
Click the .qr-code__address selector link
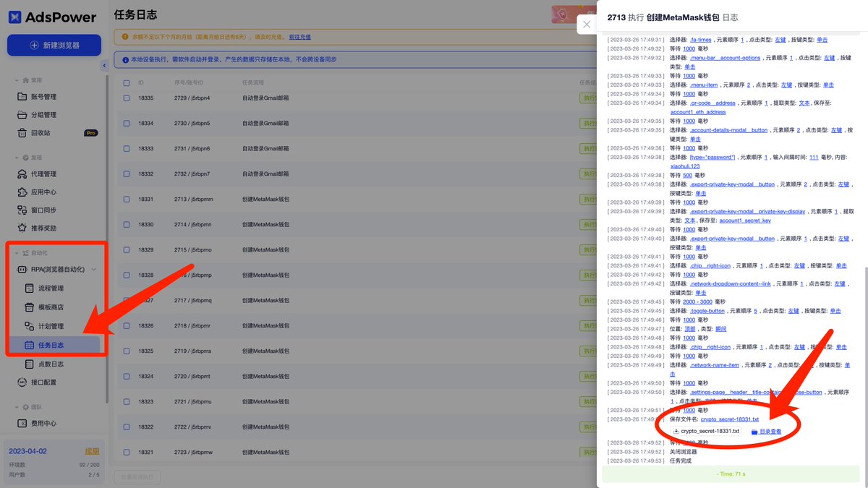(x=712, y=103)
